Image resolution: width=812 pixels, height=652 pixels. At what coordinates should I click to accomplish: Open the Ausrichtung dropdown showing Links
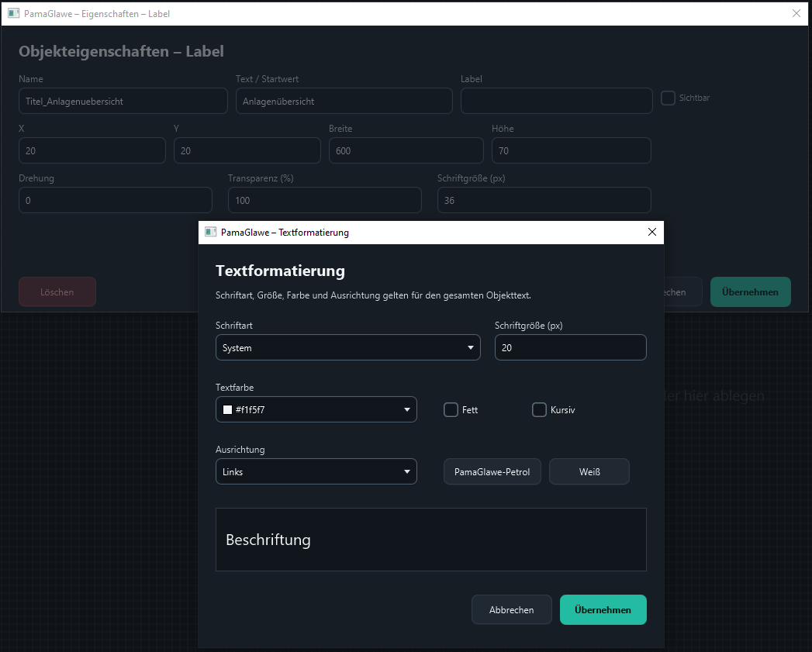[316, 472]
